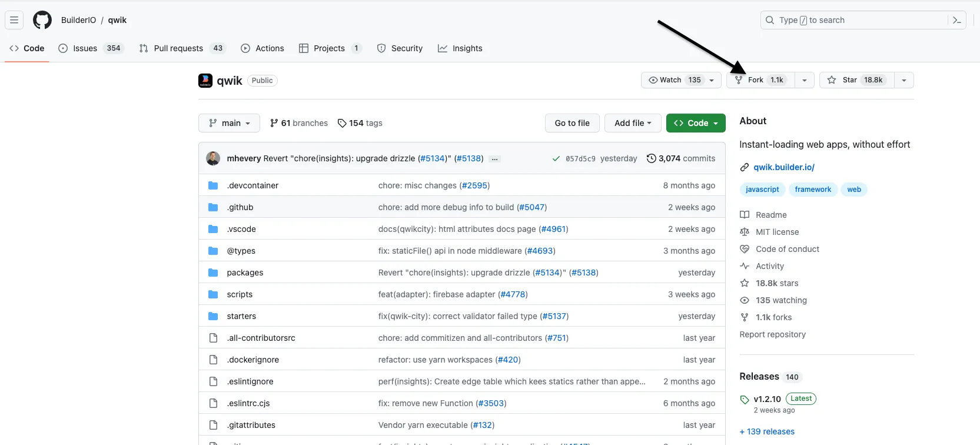Open the hamburger navigation menu

(x=14, y=20)
